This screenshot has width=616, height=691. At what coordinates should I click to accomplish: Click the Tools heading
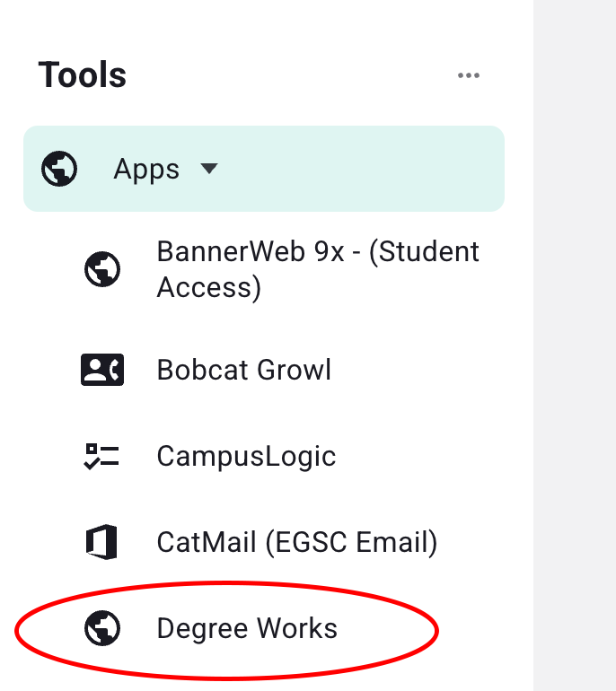(82, 75)
